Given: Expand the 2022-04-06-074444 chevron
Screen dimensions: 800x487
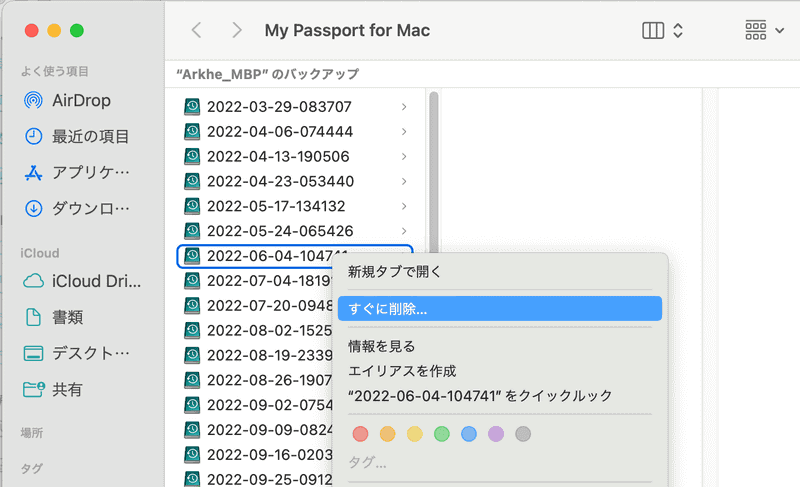Looking at the screenshot, I should (x=404, y=132).
